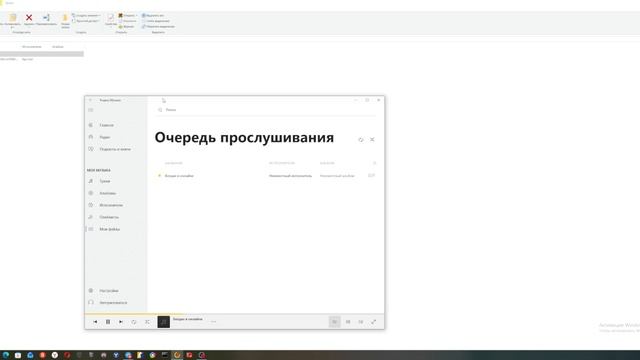This screenshot has width=640, height=360.
Task: Click the current track title in player bar
Action: point(187,319)
